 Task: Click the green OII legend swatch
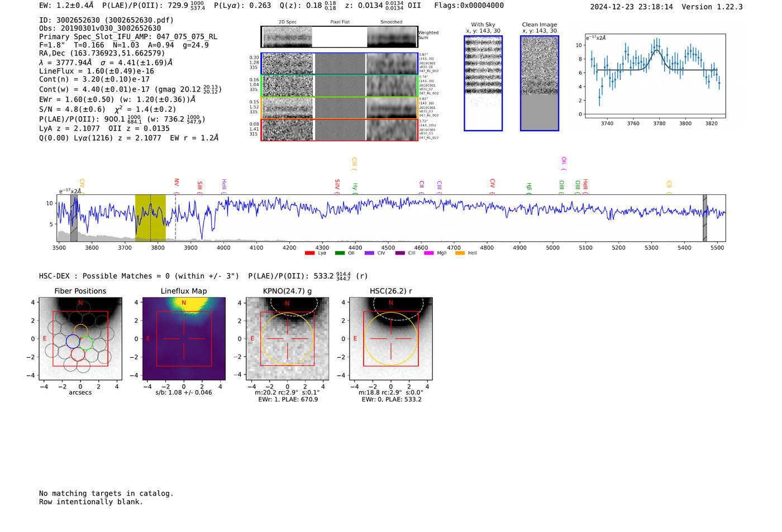340,253
